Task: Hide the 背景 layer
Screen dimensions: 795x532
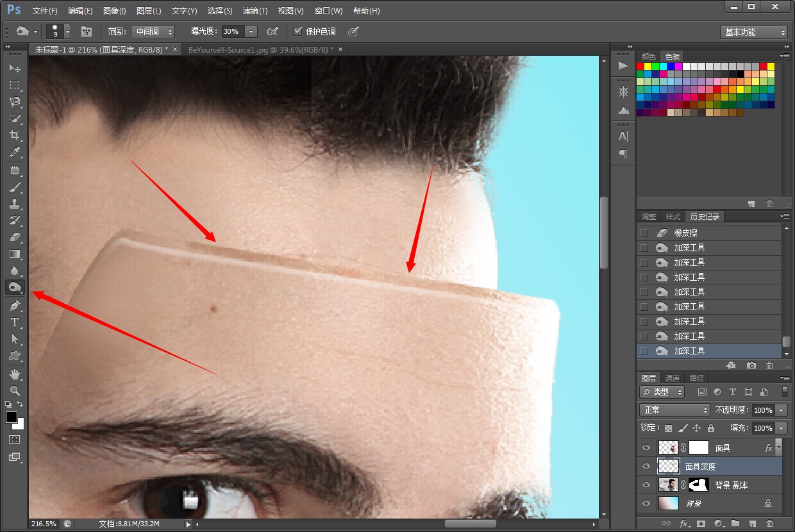Action: tap(646, 504)
